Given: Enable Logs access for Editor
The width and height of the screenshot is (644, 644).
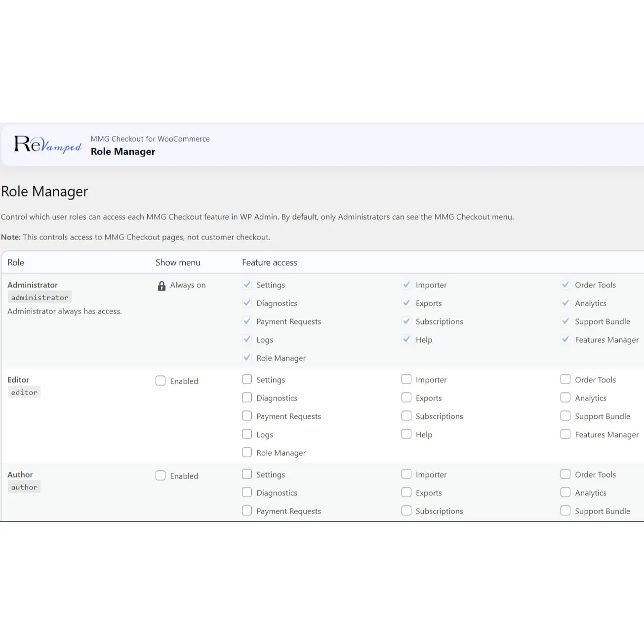Looking at the screenshot, I should pyautogui.click(x=247, y=434).
